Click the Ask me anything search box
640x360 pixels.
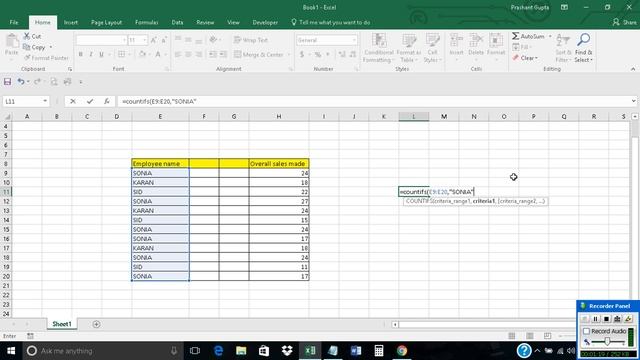102,351
